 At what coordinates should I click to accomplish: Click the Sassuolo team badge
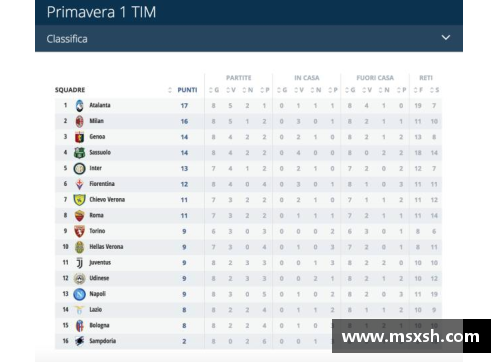[79, 153]
